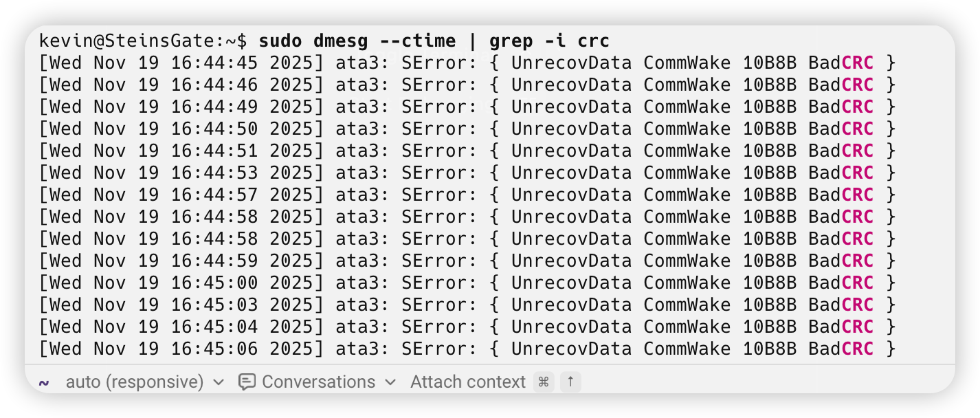Click the log line timestamped 16:45:00

pyautogui.click(x=467, y=283)
